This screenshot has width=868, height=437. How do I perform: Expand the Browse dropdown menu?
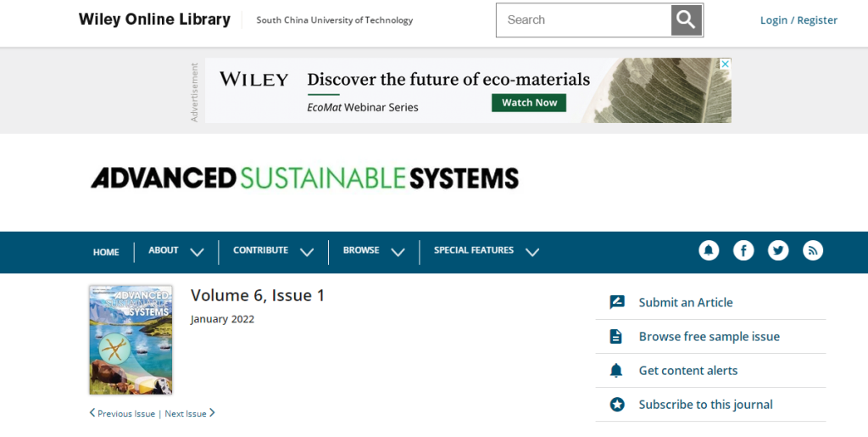(374, 251)
